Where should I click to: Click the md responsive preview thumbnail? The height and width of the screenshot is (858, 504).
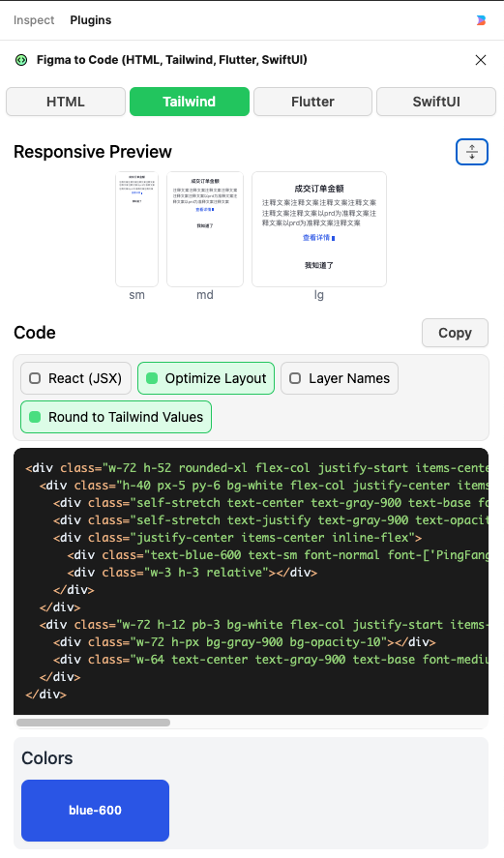[205, 229]
